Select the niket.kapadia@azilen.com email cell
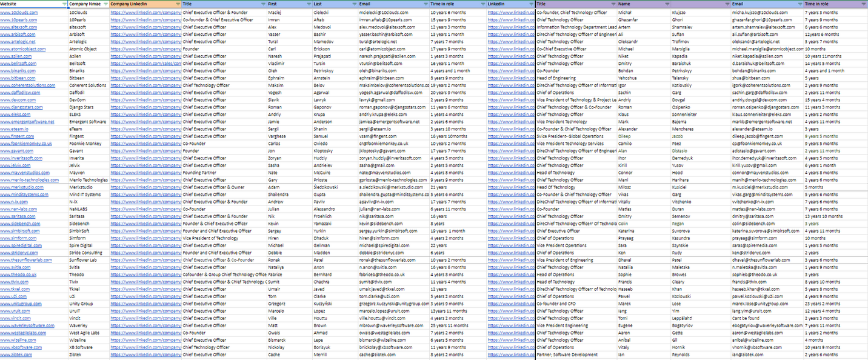Screen dimensions: 868x360 coord(767,56)
